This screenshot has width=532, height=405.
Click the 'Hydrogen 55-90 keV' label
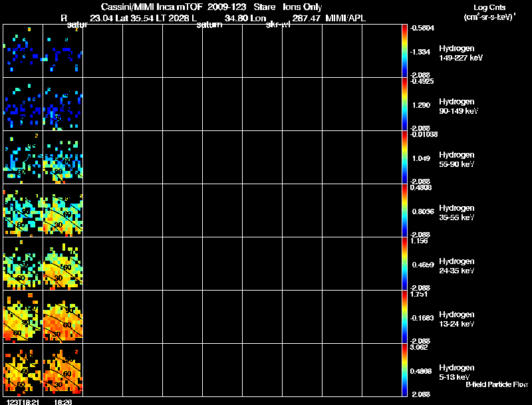point(457,160)
